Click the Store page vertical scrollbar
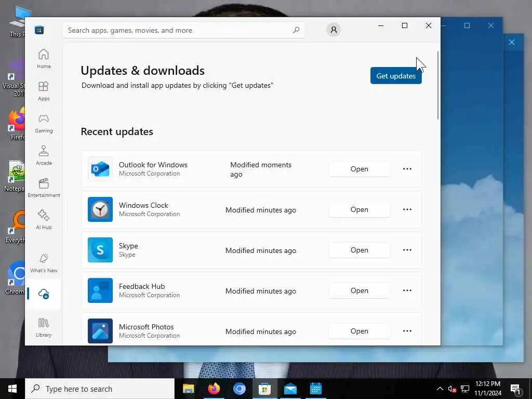This screenshot has width=532, height=399. tap(438, 85)
